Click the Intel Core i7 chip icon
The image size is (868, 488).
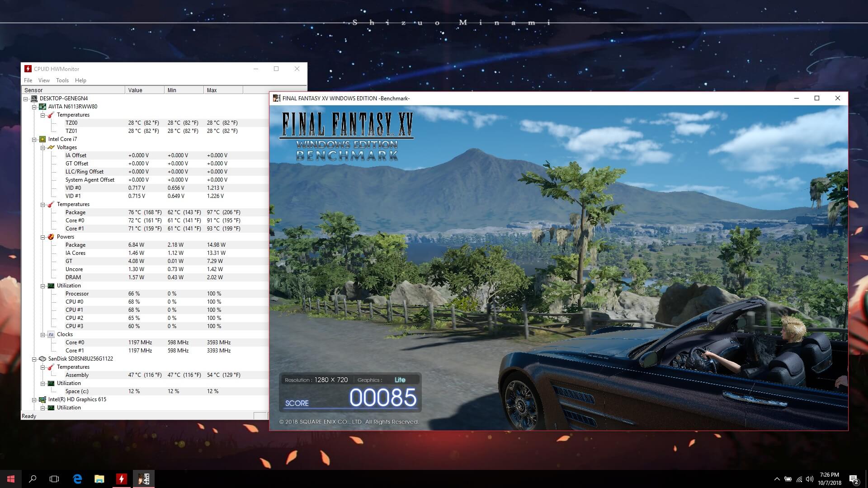point(42,139)
